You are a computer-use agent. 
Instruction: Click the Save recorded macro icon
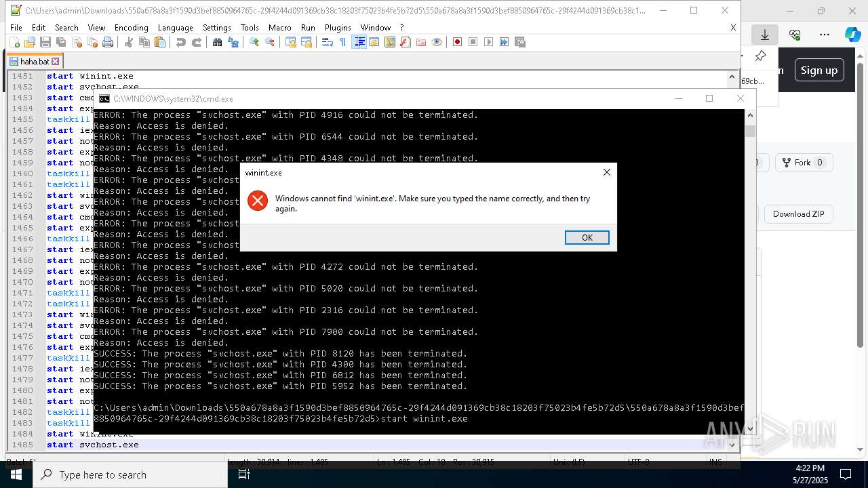519,42
